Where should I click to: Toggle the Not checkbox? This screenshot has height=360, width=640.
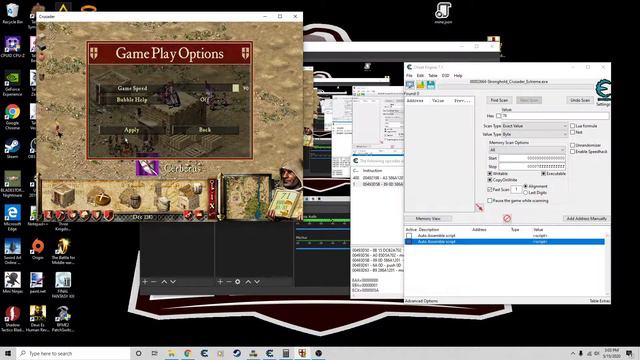572,132
